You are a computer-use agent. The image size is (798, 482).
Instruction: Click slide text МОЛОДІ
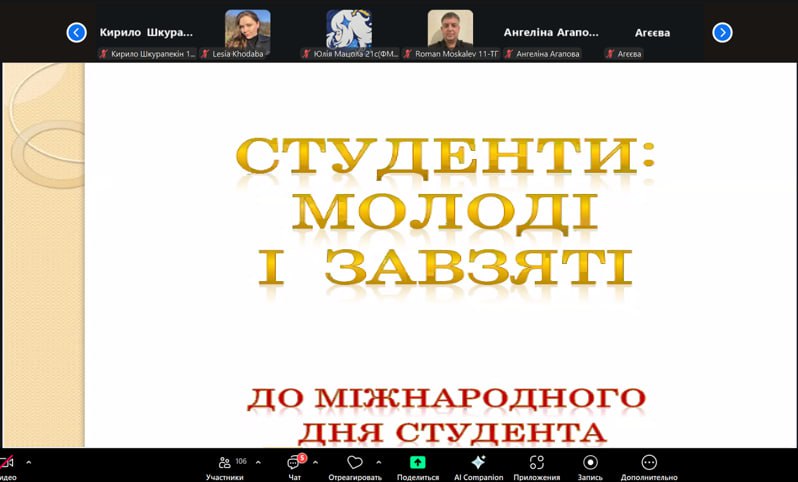click(x=445, y=213)
